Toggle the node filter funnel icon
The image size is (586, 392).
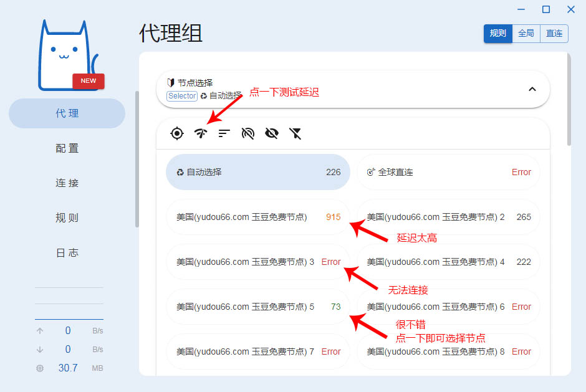pyautogui.click(x=295, y=133)
